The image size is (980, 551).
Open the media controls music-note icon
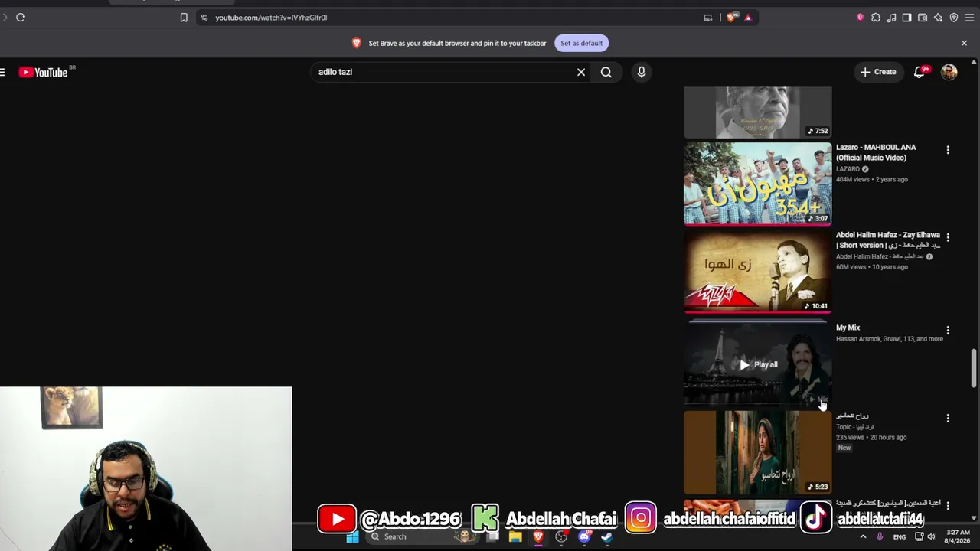(x=891, y=18)
